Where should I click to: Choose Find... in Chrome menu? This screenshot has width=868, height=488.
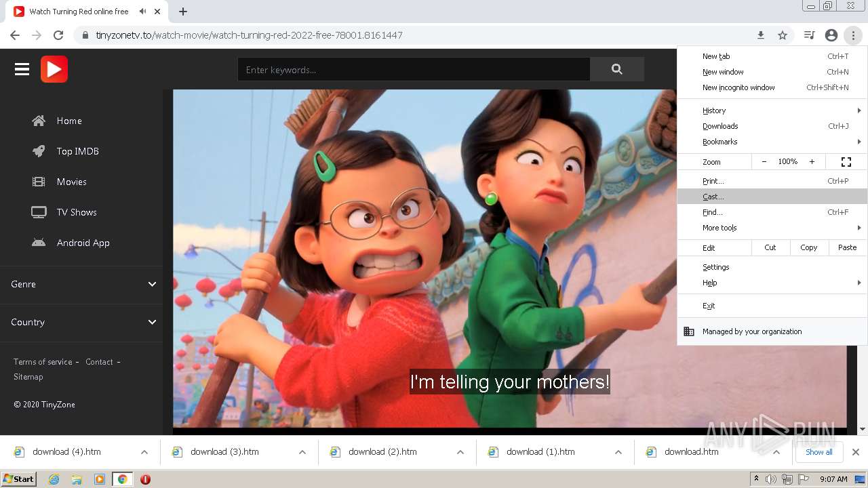pos(772,212)
